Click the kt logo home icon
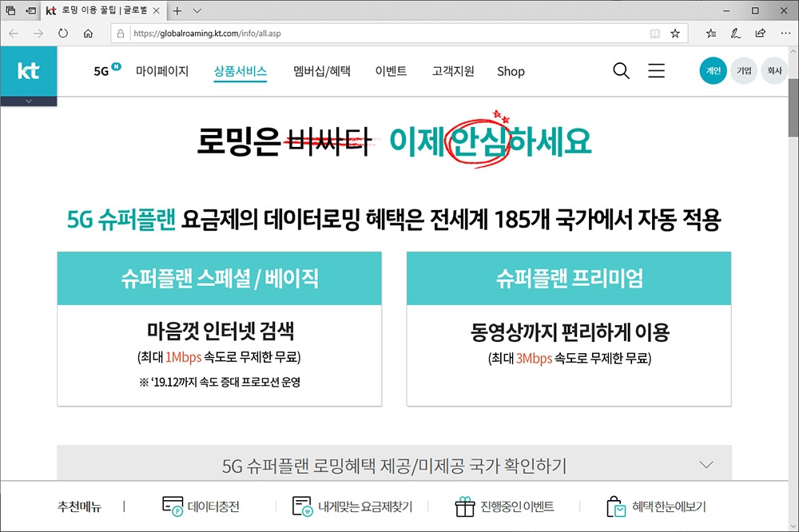 pos(29,71)
